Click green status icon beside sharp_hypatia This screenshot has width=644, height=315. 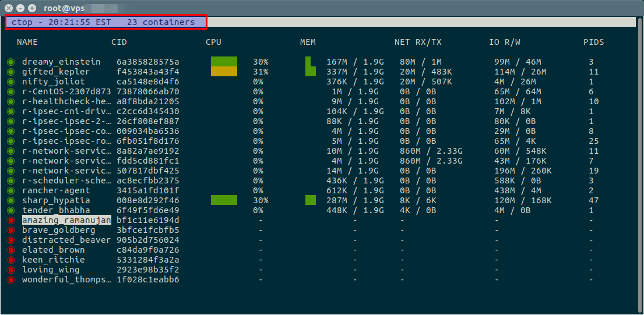[x=10, y=200]
